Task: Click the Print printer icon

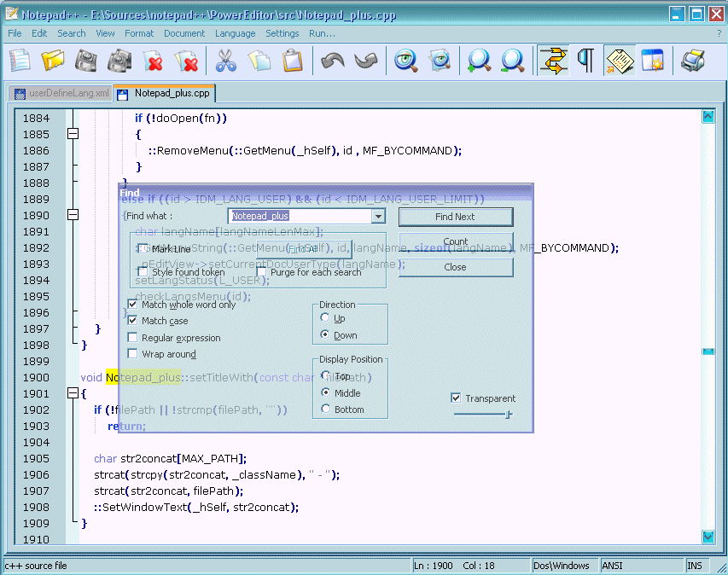Action: tap(693, 61)
